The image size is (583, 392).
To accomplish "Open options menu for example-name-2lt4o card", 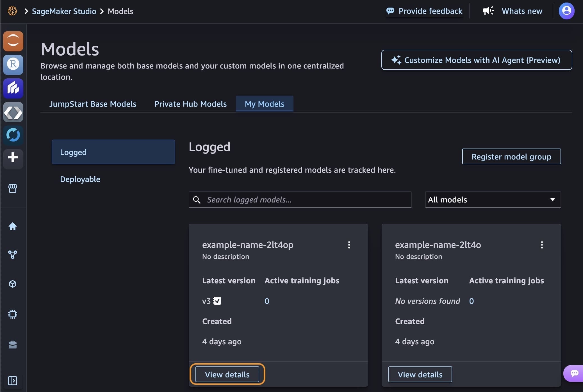I will [x=542, y=245].
